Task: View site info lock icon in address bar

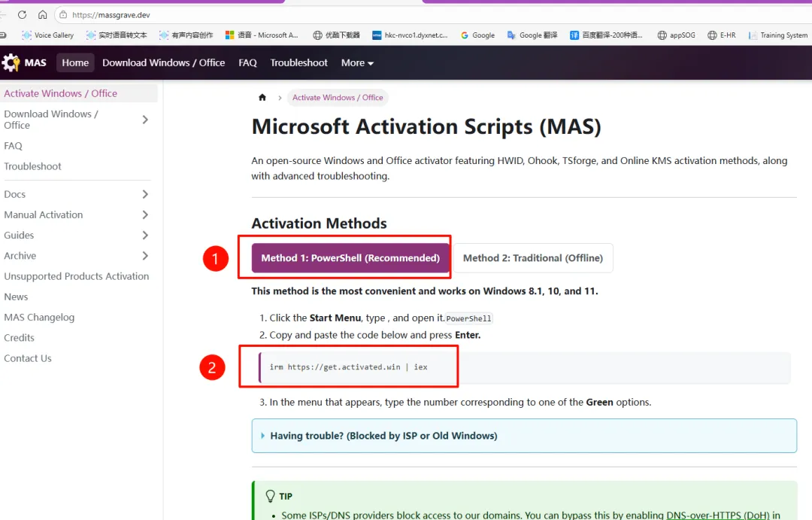Action: (x=63, y=15)
